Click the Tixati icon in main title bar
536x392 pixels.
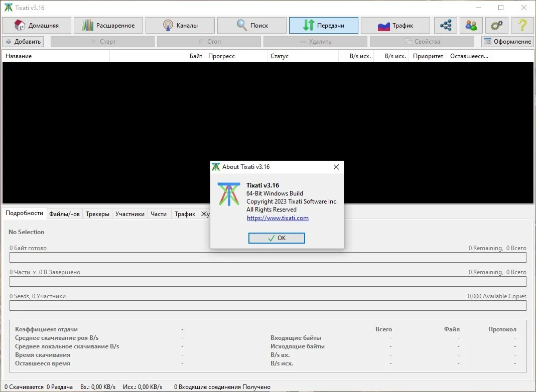click(8, 8)
